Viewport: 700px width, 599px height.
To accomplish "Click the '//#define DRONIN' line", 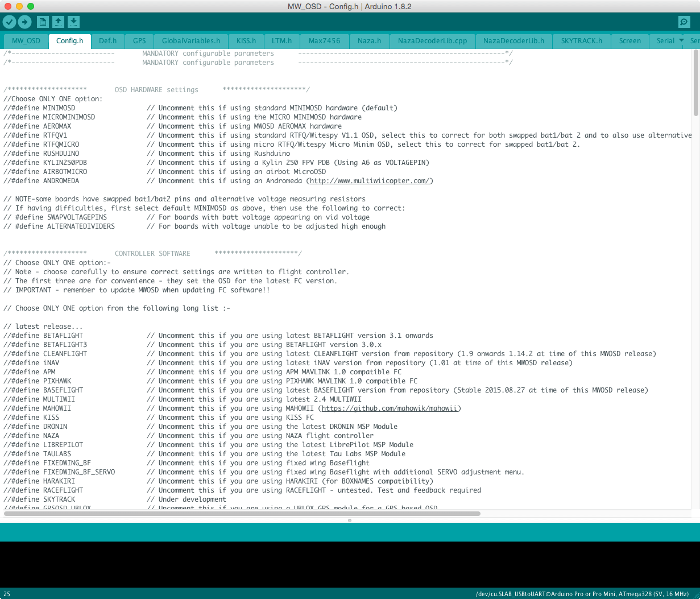I will tap(201, 427).
